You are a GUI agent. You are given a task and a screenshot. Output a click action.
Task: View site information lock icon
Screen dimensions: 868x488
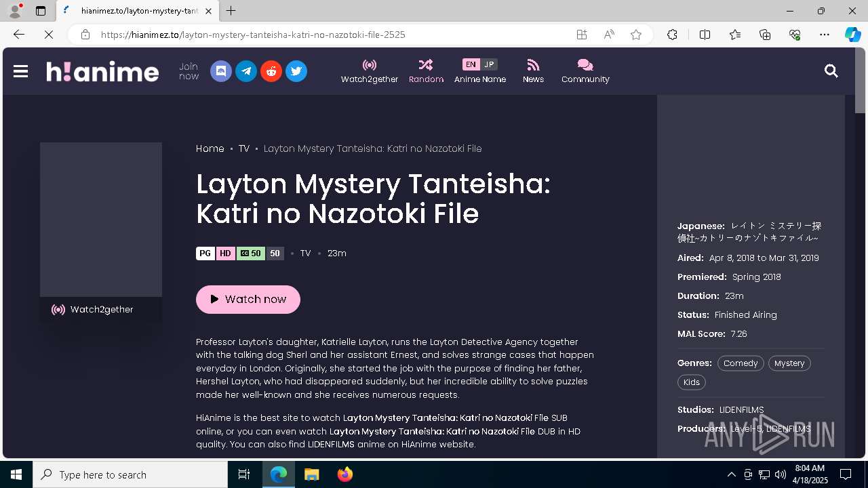[x=85, y=35]
